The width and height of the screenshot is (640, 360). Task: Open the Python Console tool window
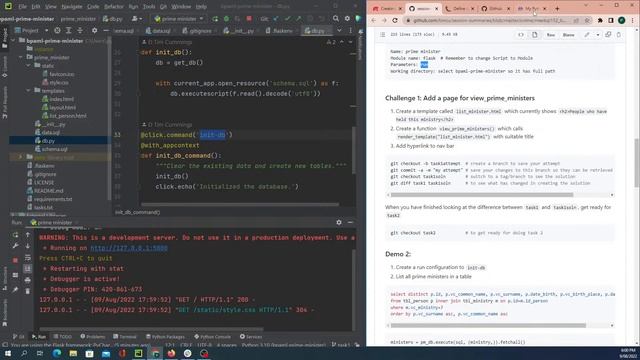pos(212,337)
